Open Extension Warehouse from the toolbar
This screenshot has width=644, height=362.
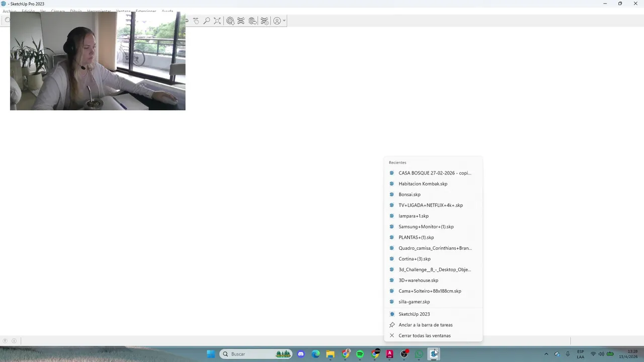coord(241,21)
